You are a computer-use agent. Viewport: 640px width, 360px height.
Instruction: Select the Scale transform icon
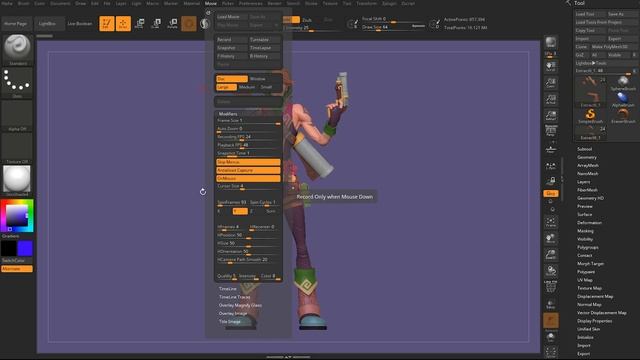point(156,24)
